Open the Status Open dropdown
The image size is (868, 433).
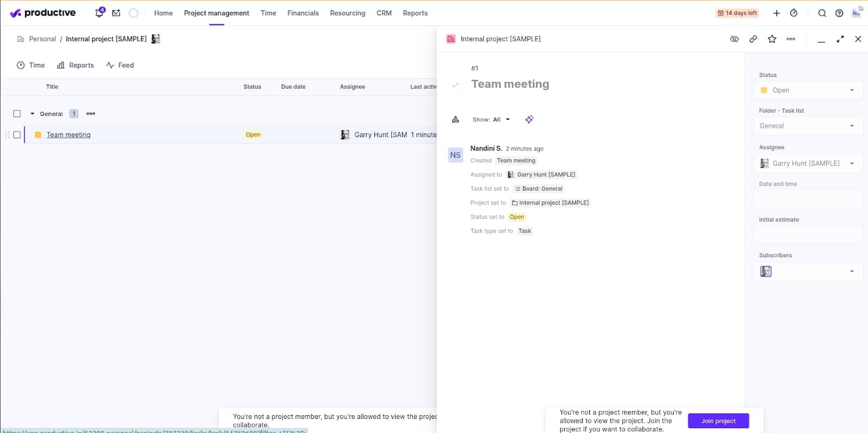[808, 90]
